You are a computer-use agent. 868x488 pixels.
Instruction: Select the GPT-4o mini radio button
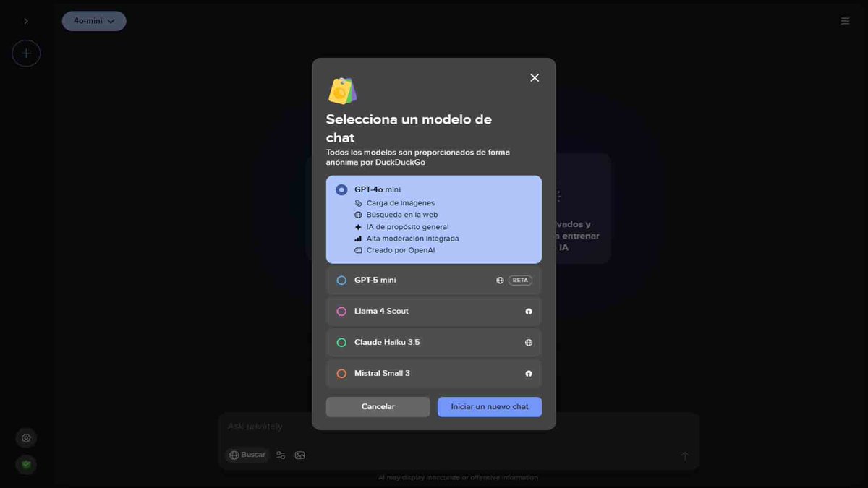[341, 189]
